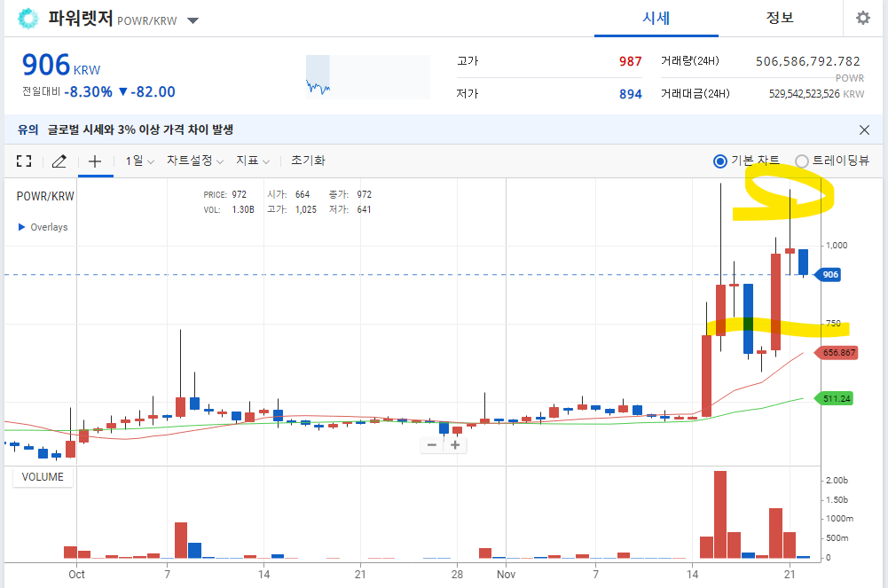This screenshot has height=588, width=888.
Task: Click the ▼-82.00 price change value
Action: (146, 91)
